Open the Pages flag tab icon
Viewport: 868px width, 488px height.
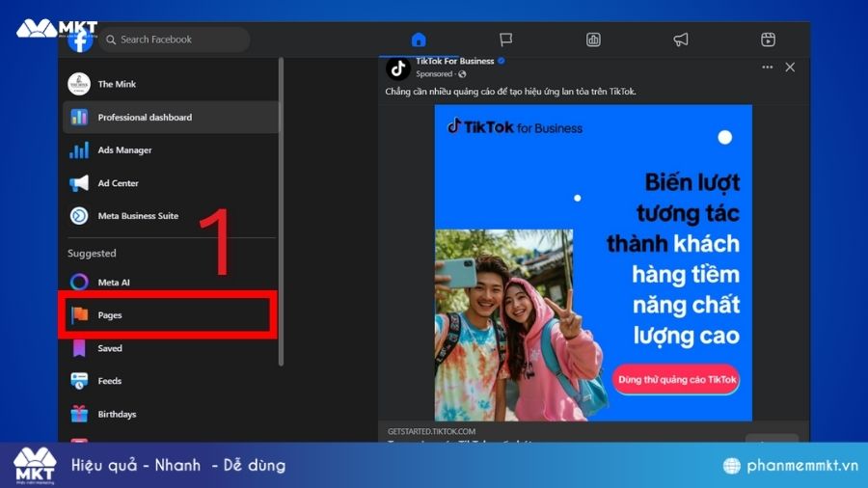coord(505,40)
